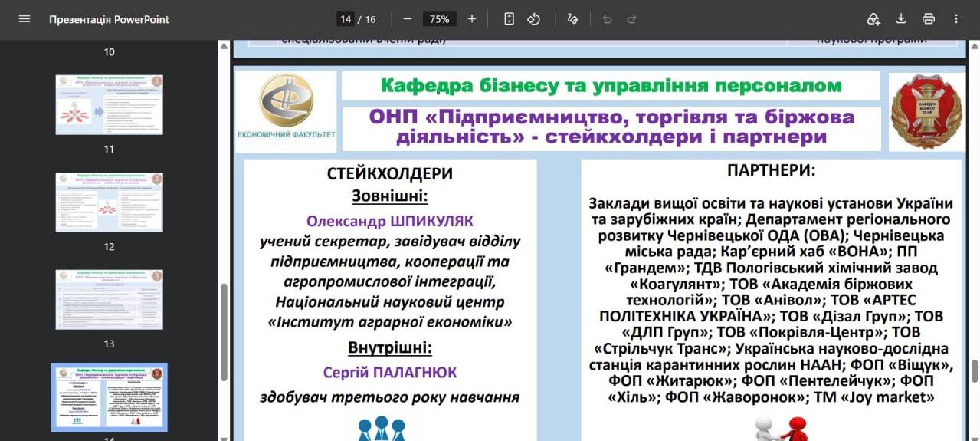Image resolution: width=980 pixels, height=441 pixels.
Task: Click the ПАРТНЕРИ: heading
Action: (772, 170)
